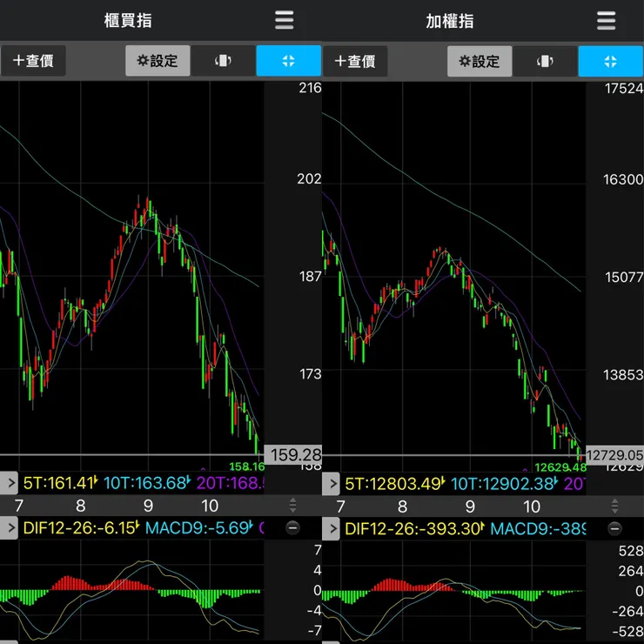Tap 16300 price axis label
Viewport: 644px width, 644px height.
click(623, 179)
